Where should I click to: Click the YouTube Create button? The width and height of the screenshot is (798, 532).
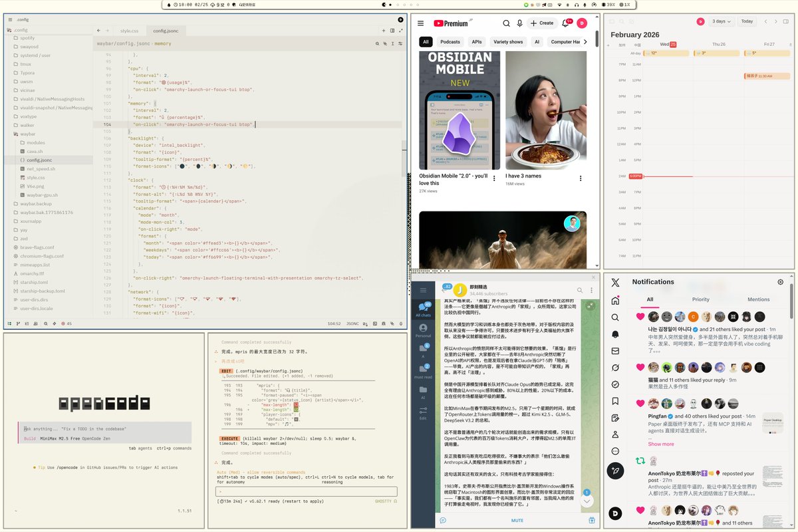[542, 23]
